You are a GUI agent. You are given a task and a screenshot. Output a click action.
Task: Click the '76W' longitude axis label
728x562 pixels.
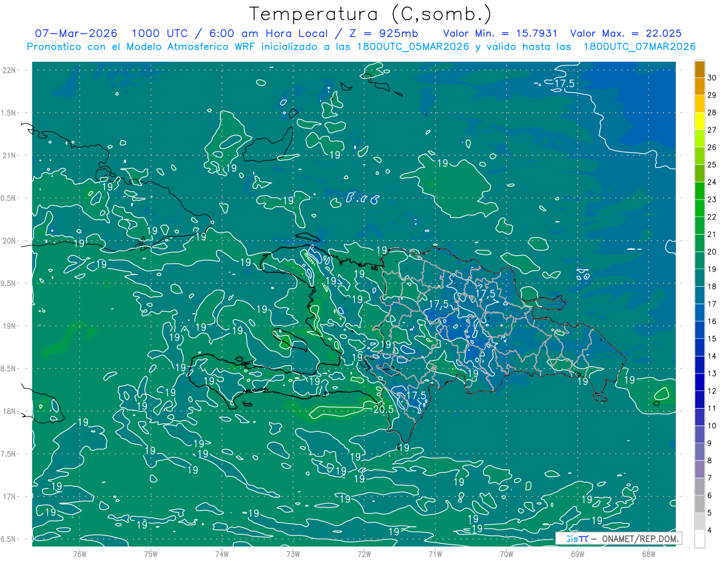[x=79, y=554]
